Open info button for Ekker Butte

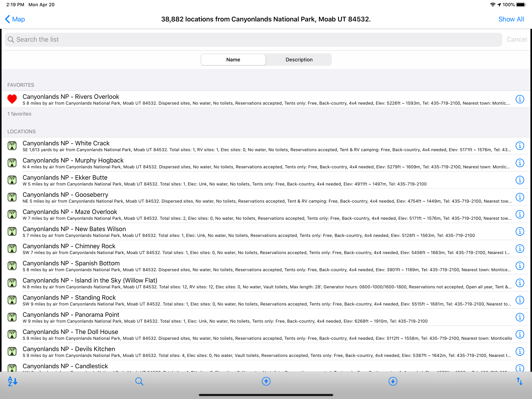click(520, 180)
